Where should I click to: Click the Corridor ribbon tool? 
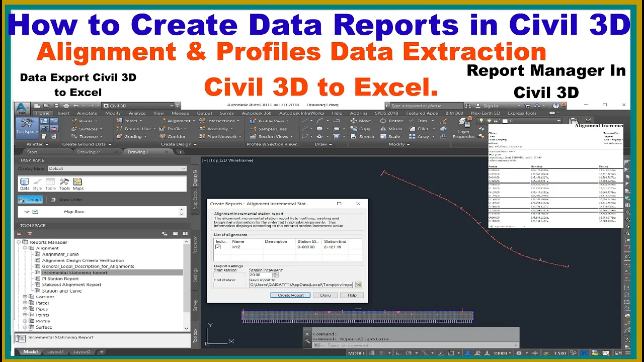tap(173, 136)
